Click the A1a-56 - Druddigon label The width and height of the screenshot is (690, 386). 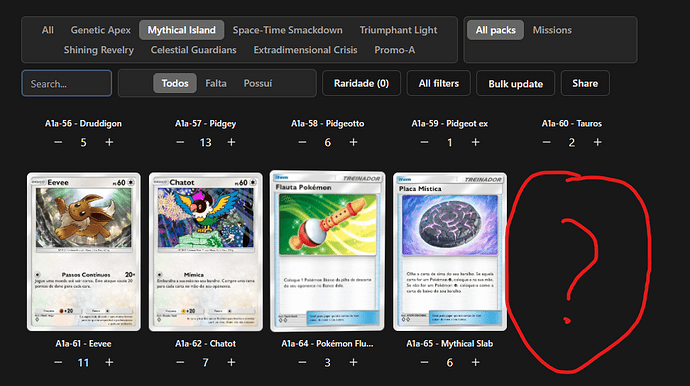tap(83, 124)
